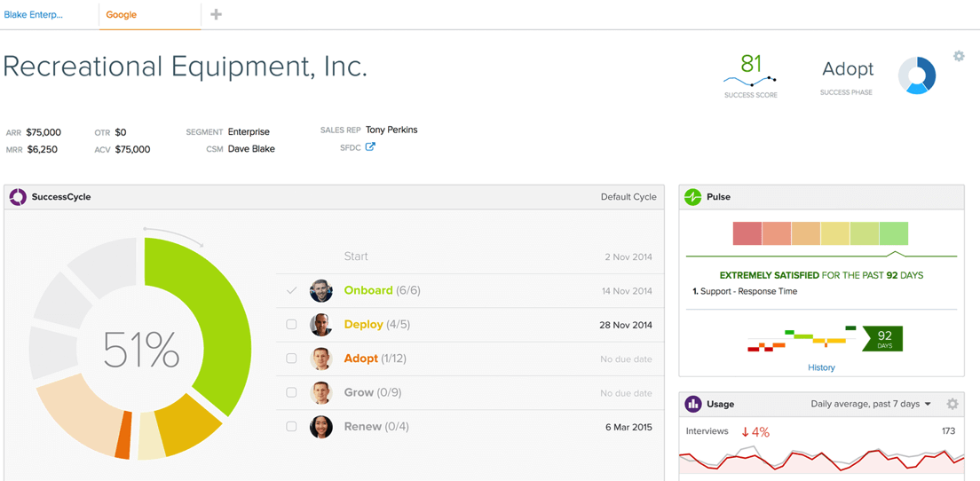980x481 pixels.
Task: Open Daily average past 7 days dropdown
Action: point(871,404)
